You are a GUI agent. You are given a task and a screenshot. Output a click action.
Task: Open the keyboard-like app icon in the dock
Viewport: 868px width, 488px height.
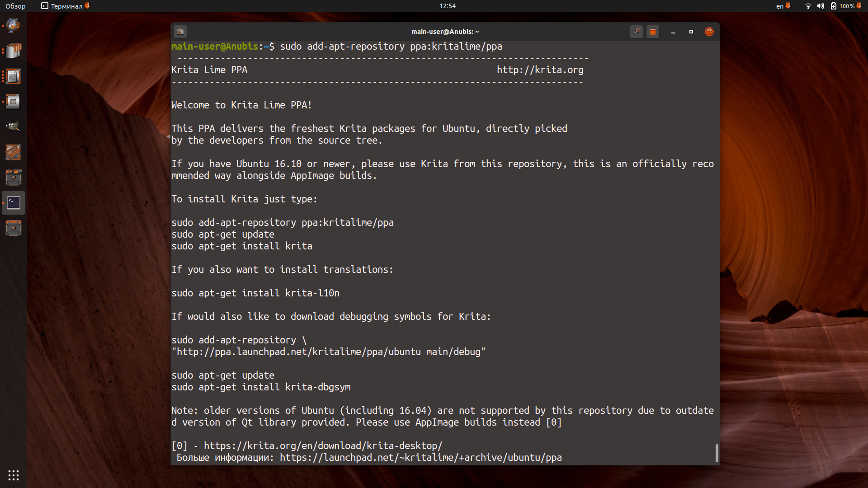pos(14,152)
